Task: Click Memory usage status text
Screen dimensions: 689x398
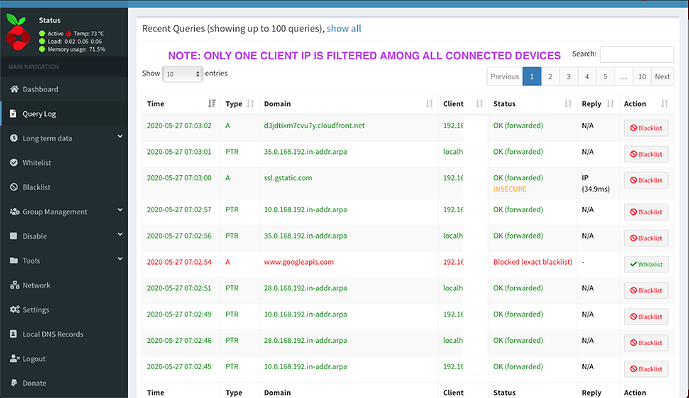Action: pos(76,49)
